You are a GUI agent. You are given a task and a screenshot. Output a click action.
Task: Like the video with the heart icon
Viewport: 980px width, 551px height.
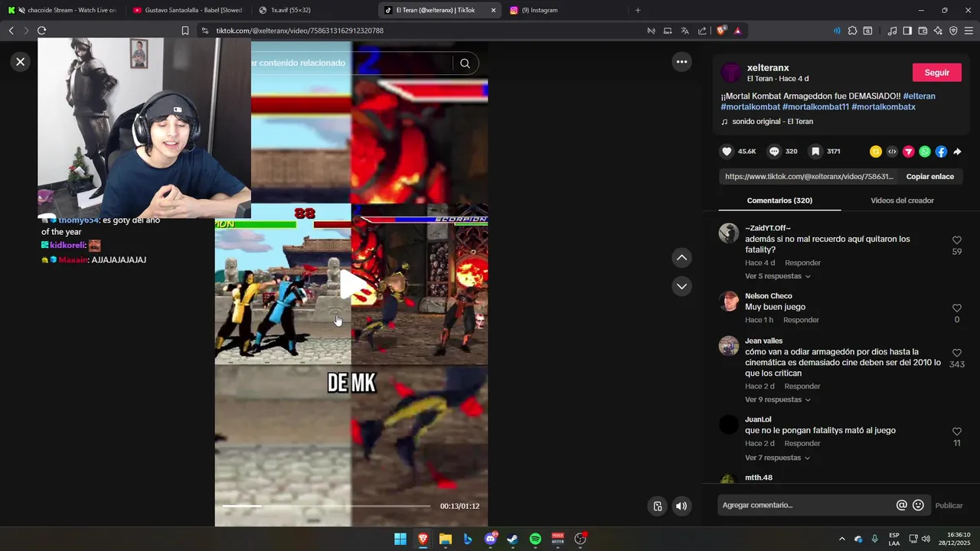(727, 152)
